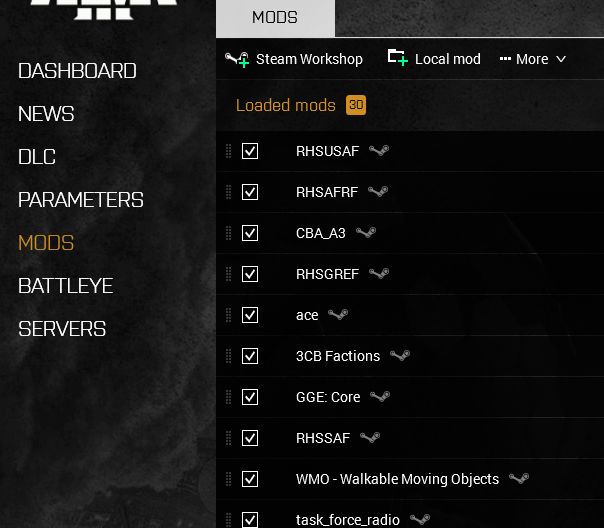Collapse the Loaded mods section

tap(285, 105)
